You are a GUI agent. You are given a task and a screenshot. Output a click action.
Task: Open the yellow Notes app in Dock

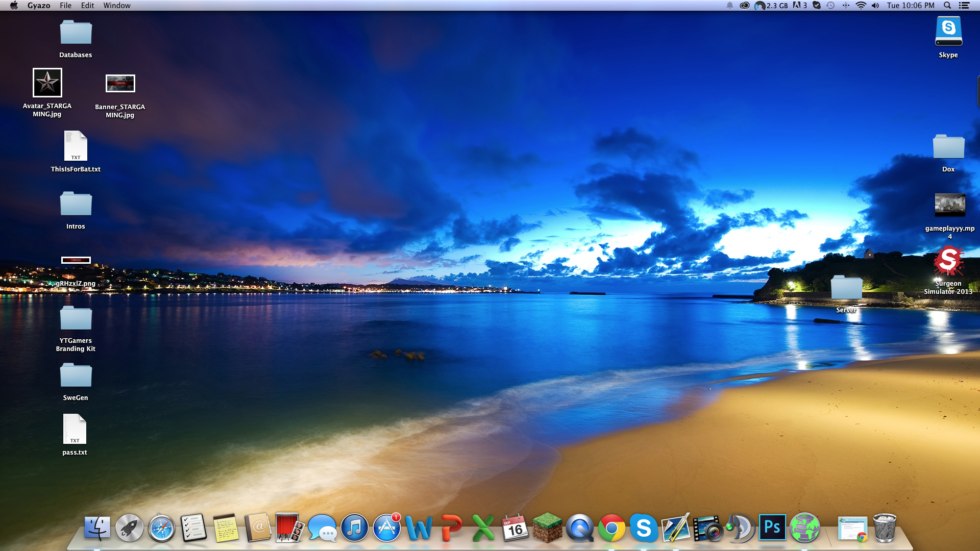[x=226, y=528]
